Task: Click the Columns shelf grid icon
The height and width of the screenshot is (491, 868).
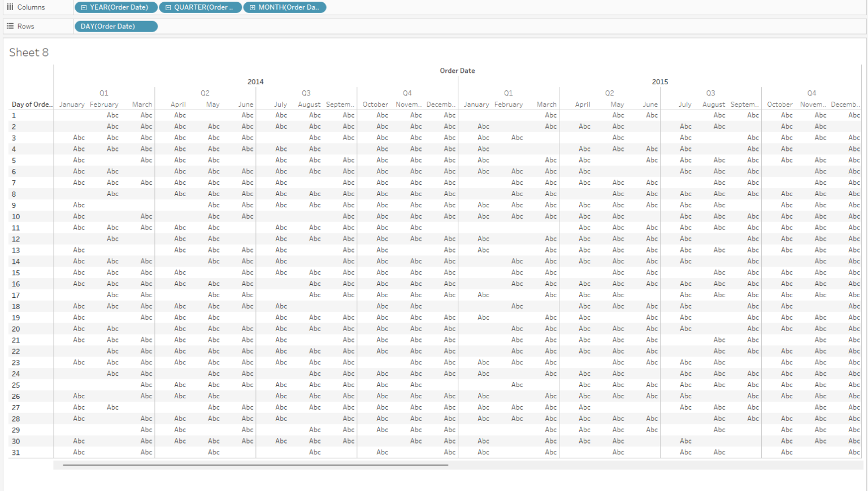Action: tap(10, 7)
